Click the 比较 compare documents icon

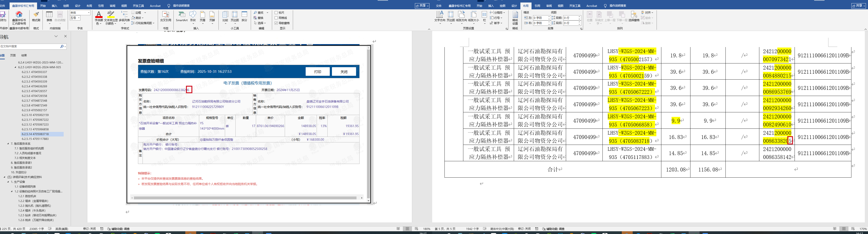point(225,16)
